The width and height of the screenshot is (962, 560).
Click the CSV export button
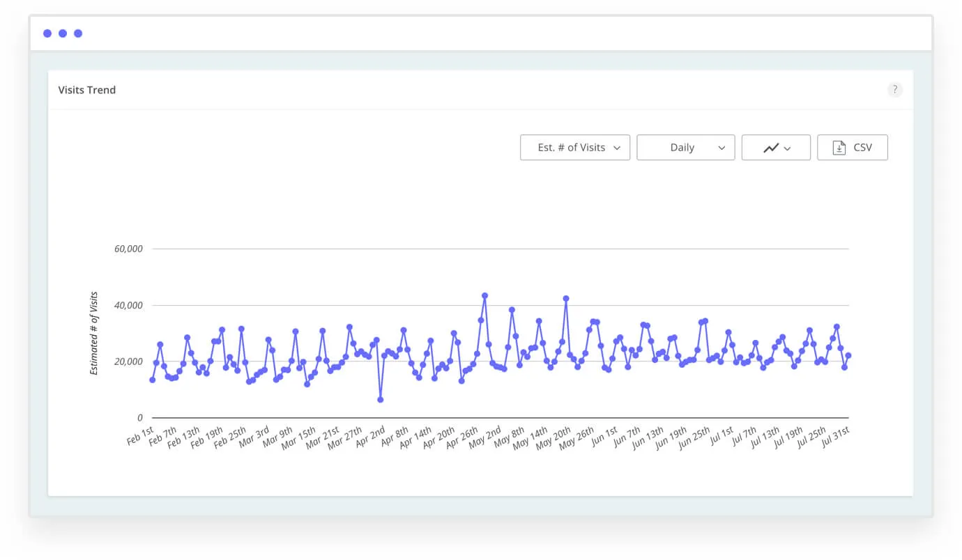coord(853,147)
